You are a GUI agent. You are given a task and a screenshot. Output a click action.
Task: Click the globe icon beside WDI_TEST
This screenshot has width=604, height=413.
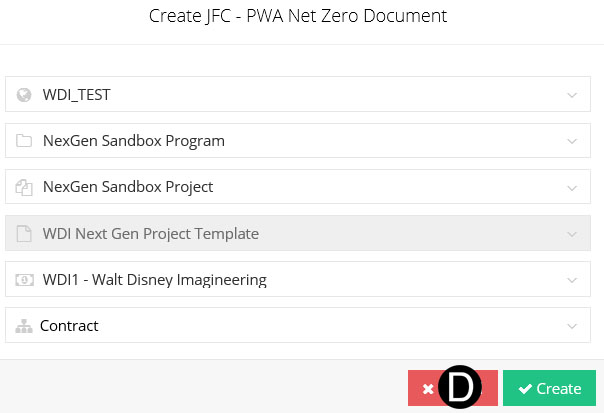25,95
